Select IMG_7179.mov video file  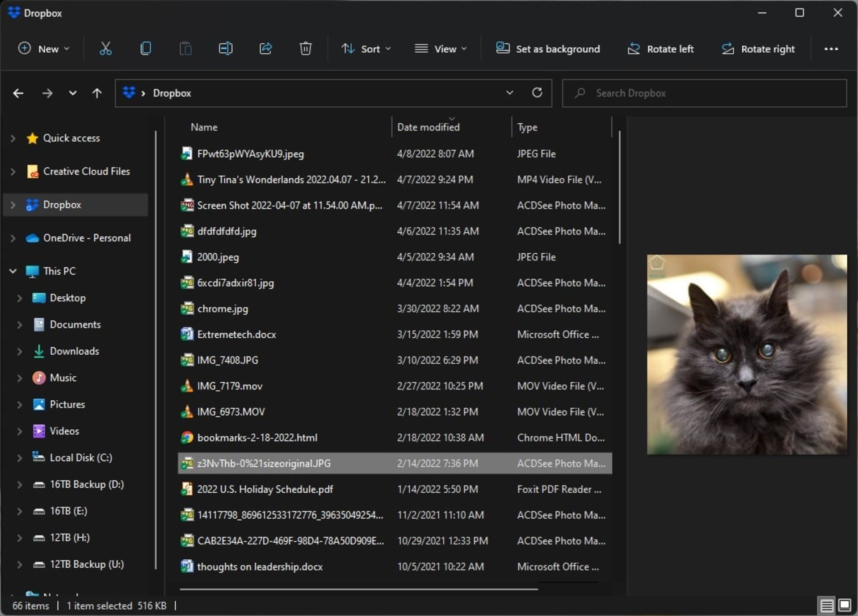click(230, 386)
